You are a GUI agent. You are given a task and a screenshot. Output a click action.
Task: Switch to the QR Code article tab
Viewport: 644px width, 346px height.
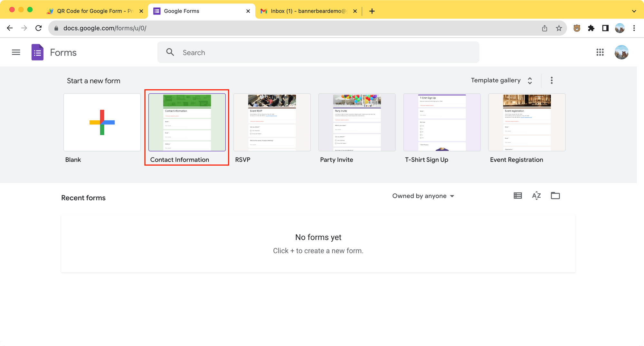pyautogui.click(x=93, y=11)
